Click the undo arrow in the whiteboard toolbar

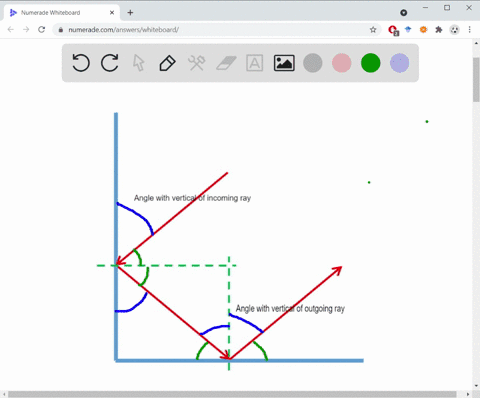pyautogui.click(x=81, y=63)
